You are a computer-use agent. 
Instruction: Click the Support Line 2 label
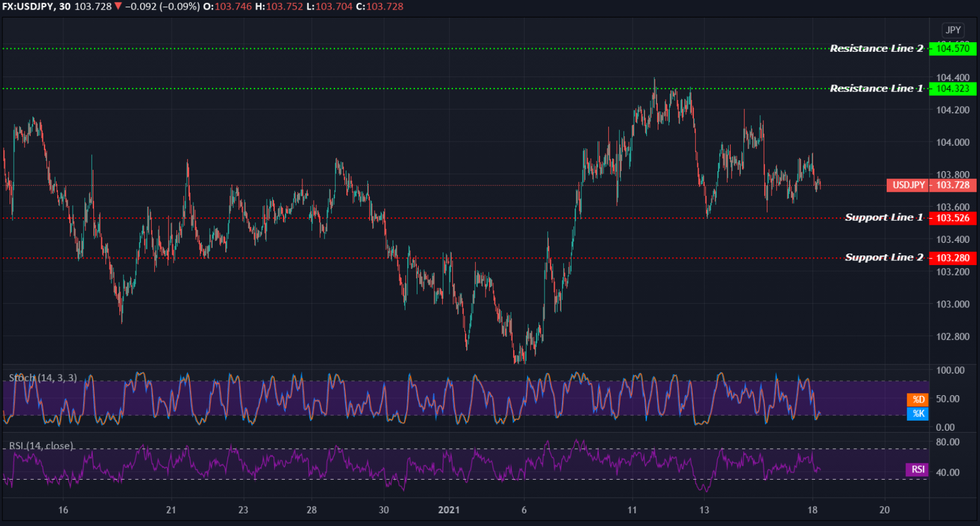pyautogui.click(x=884, y=257)
